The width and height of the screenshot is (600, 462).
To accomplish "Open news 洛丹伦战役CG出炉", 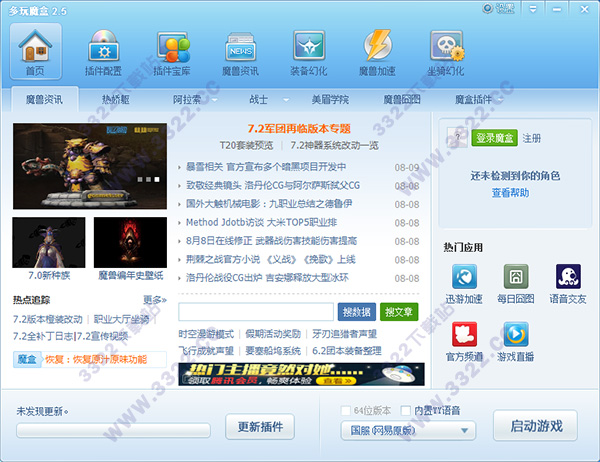I will (x=267, y=278).
